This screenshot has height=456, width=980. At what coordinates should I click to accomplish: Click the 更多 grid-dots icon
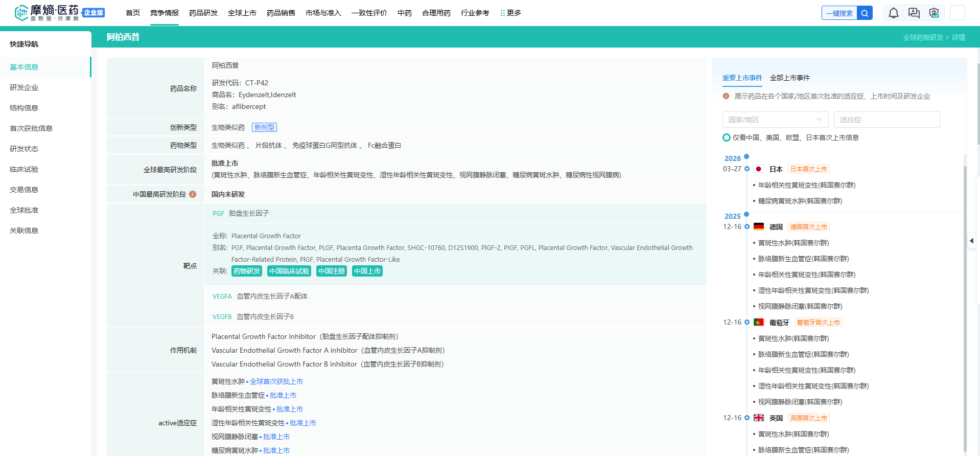click(503, 13)
